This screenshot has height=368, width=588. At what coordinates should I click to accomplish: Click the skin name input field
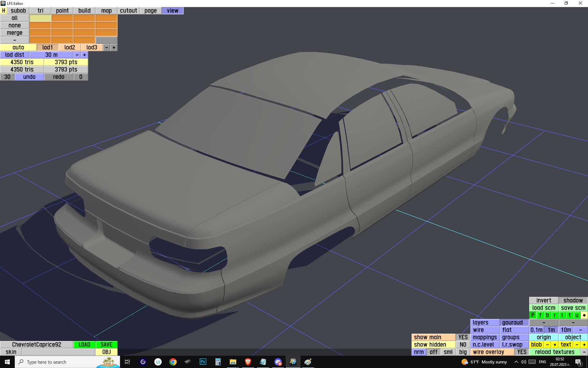click(x=58, y=352)
